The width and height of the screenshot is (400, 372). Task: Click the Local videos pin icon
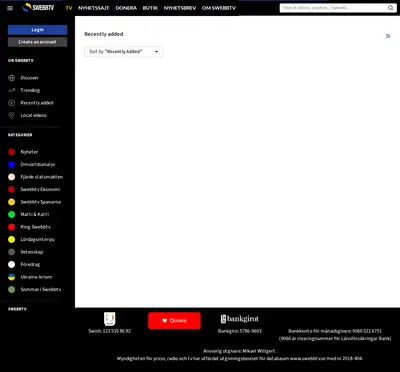pos(12,115)
